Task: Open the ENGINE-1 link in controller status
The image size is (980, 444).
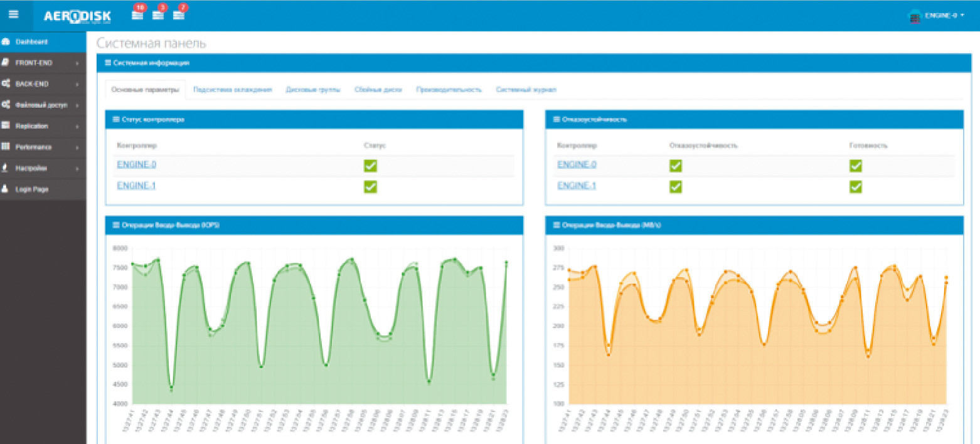Action: point(136,186)
